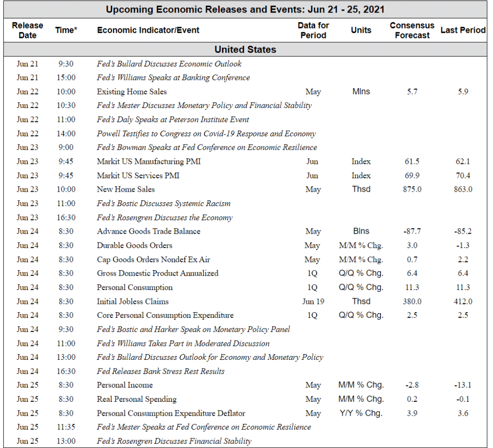The height and width of the screenshot is (448, 493).
Task: Select the 'Time*' column header
Action: tap(66, 30)
